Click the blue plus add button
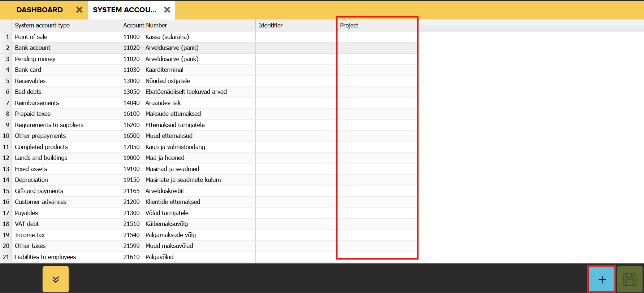Viewport: 644px width, 293px height. pos(602,279)
